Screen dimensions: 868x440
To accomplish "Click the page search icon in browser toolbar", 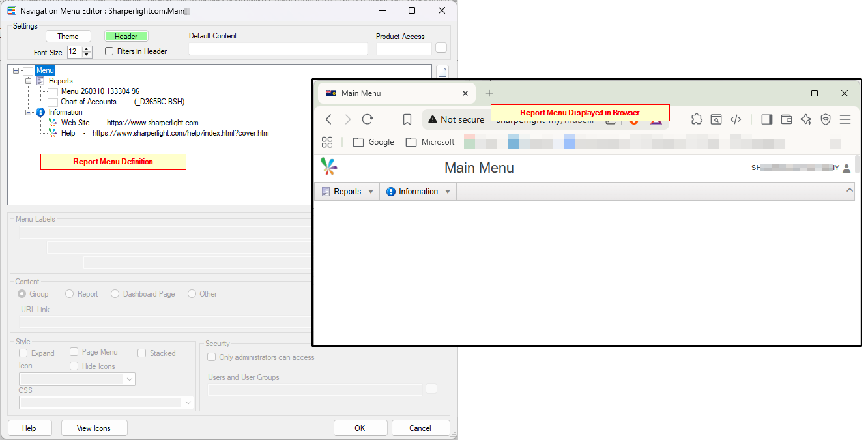I will coord(716,119).
